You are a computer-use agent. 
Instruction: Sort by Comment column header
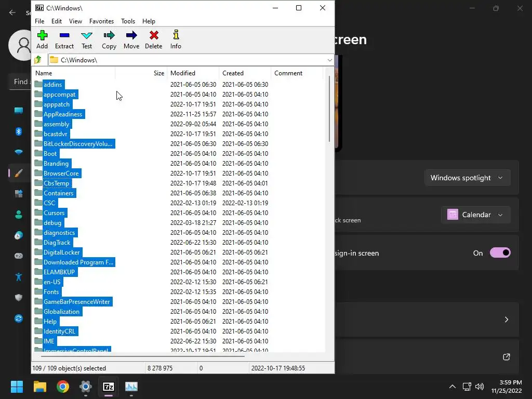[x=297, y=73]
